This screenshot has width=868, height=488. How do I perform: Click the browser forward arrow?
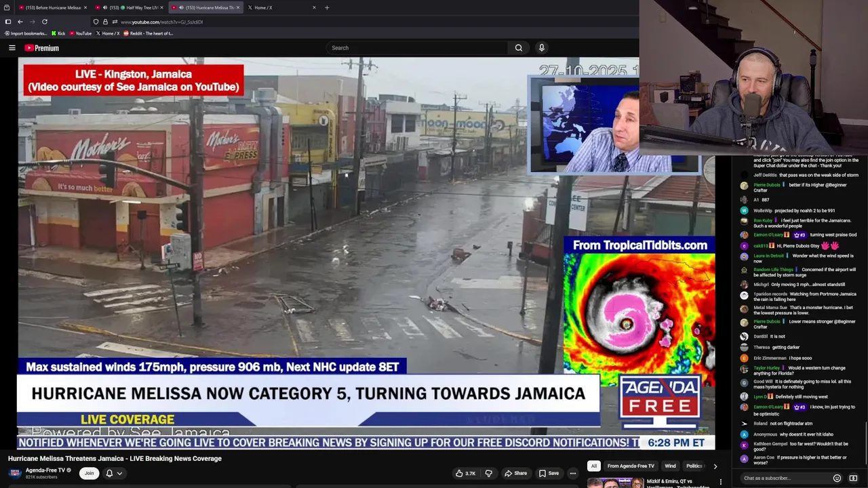pyautogui.click(x=32, y=22)
